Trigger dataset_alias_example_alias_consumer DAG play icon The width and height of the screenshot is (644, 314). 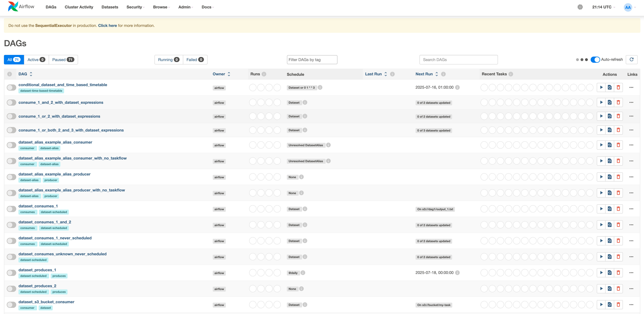click(x=601, y=145)
